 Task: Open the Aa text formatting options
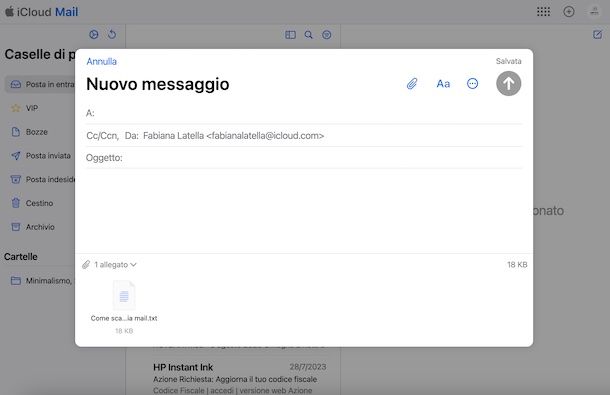coord(443,84)
